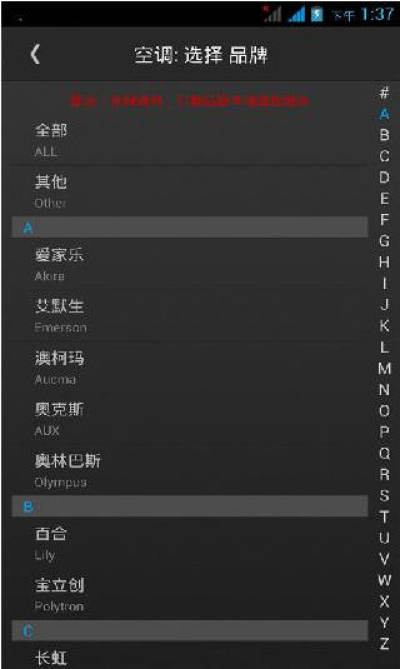Tap the blue signal strength icon
This screenshot has width=400, height=669.
(x=297, y=15)
